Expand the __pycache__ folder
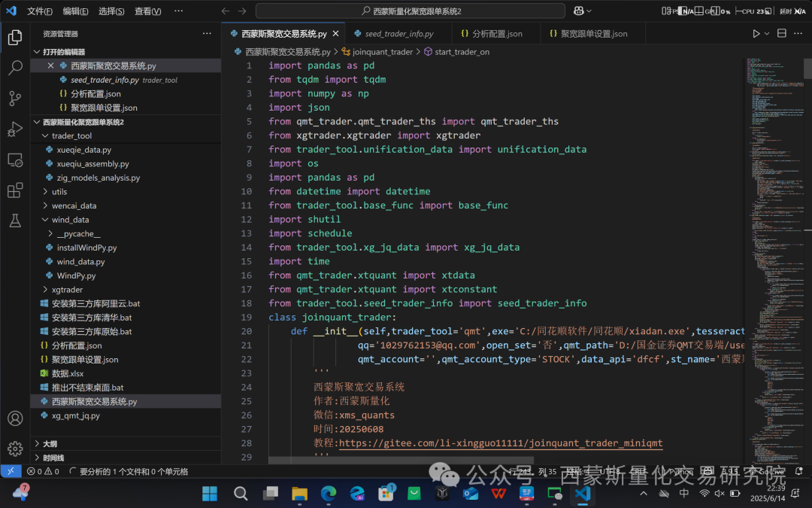This screenshot has width=812, height=508. point(51,234)
